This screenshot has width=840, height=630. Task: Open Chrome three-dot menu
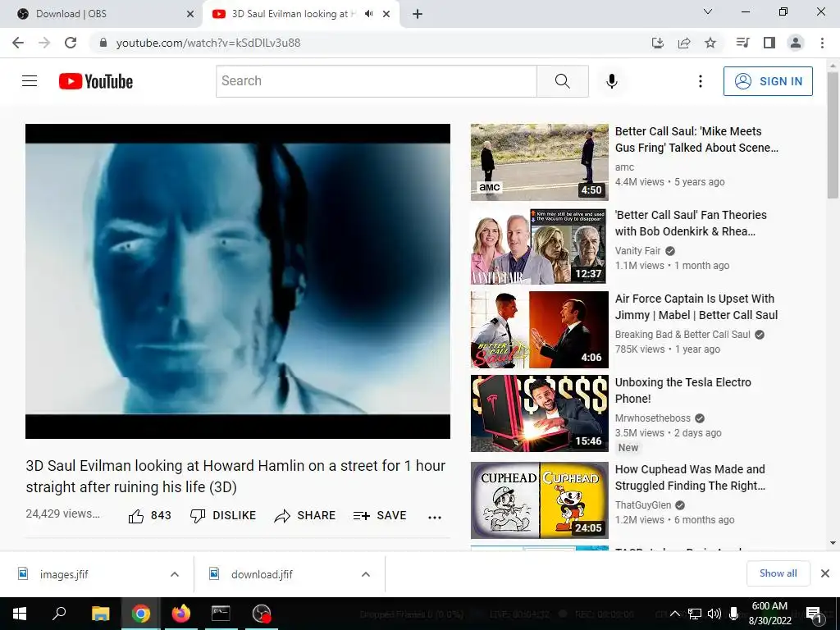[822, 43]
